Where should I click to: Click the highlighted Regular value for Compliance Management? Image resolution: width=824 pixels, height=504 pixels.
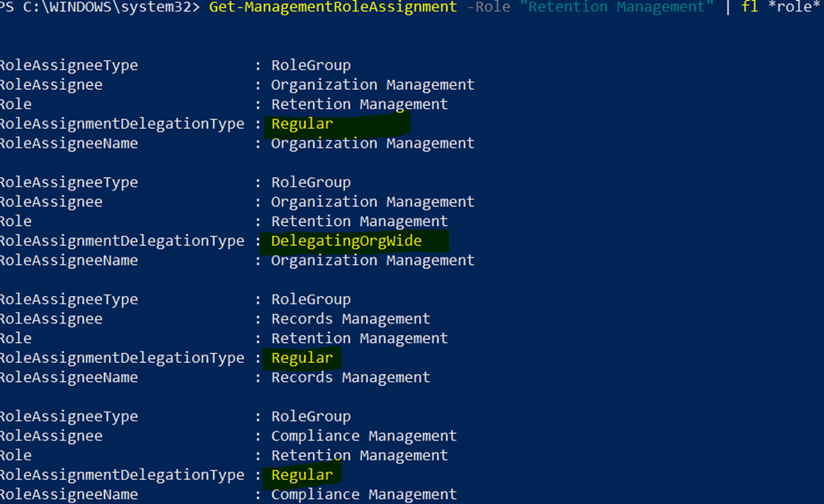point(302,475)
